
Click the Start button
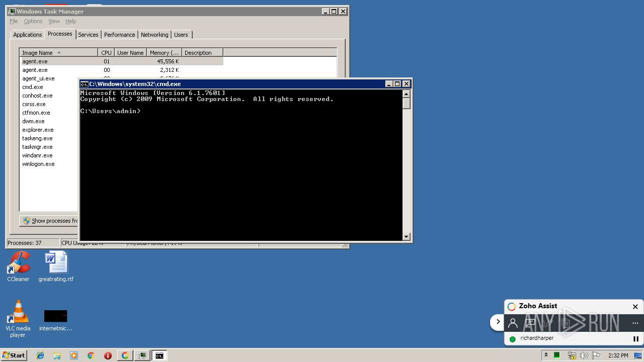pos(14,355)
